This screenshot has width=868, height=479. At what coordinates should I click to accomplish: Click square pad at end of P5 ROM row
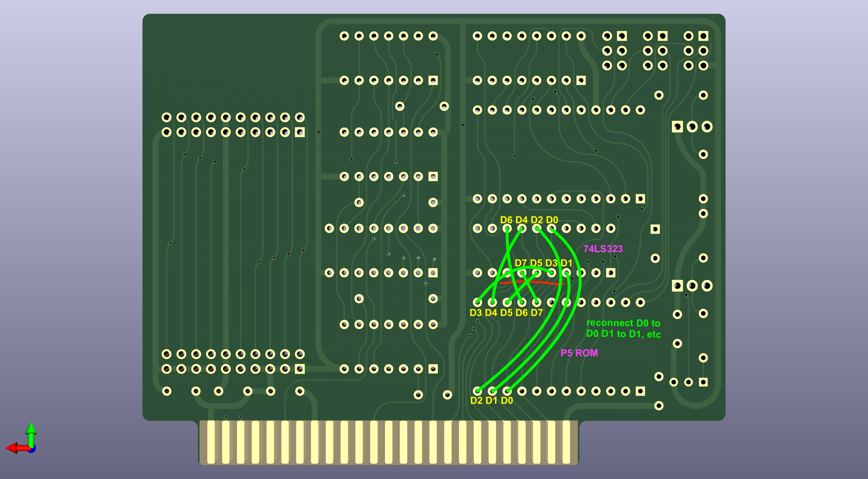(x=640, y=391)
